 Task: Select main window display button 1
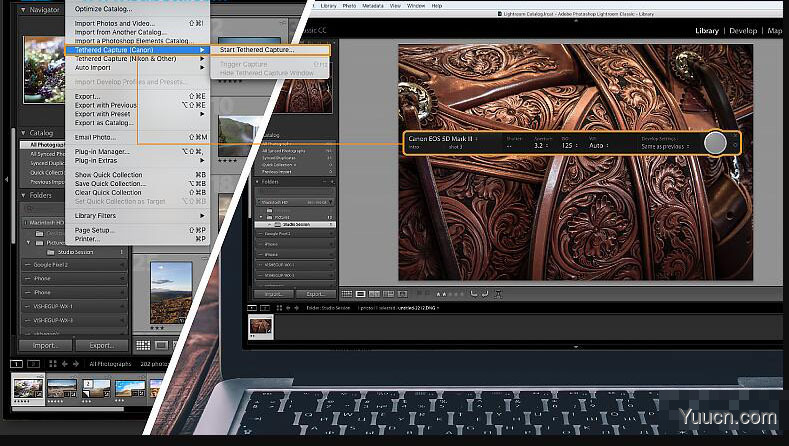tap(16, 364)
